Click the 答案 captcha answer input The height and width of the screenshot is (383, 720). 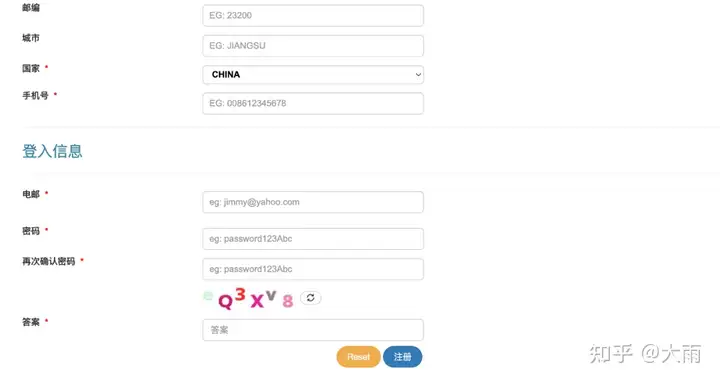coord(313,330)
